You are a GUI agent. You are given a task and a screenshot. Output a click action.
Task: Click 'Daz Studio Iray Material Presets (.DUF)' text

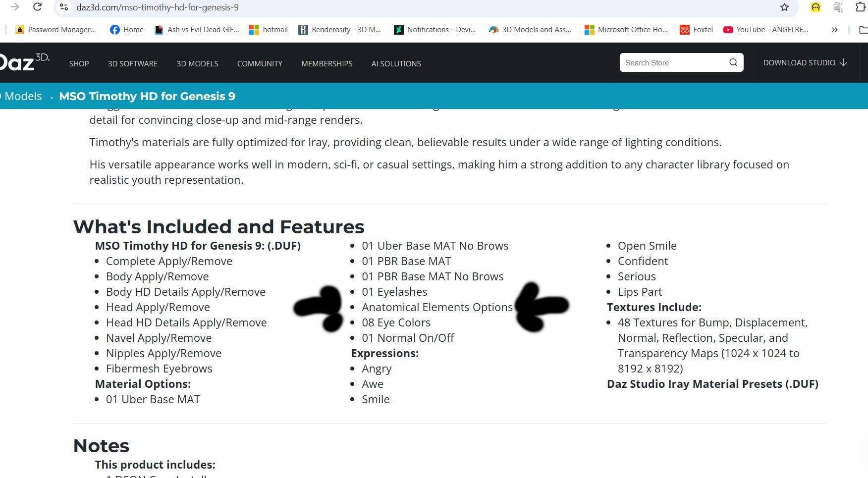coord(712,384)
